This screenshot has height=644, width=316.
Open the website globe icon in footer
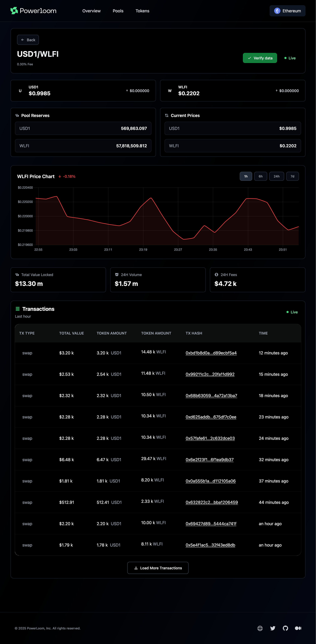[260, 628]
